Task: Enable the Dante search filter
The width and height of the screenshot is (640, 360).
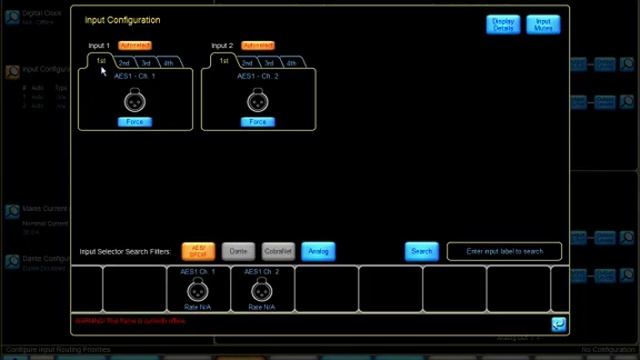Action: pos(238,251)
